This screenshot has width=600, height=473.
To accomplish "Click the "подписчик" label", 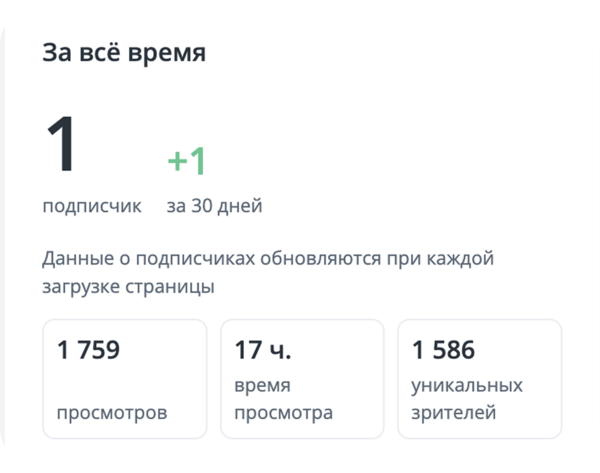I will tap(92, 207).
